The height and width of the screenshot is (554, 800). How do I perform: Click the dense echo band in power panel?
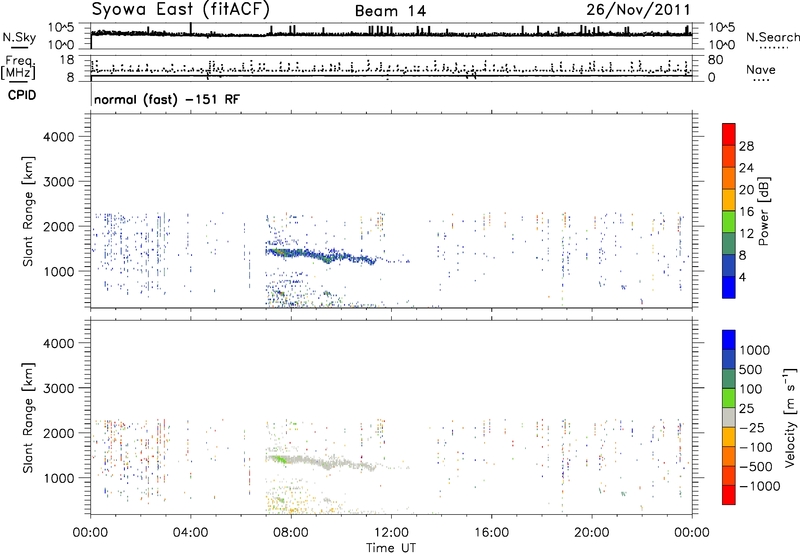tap(321, 255)
